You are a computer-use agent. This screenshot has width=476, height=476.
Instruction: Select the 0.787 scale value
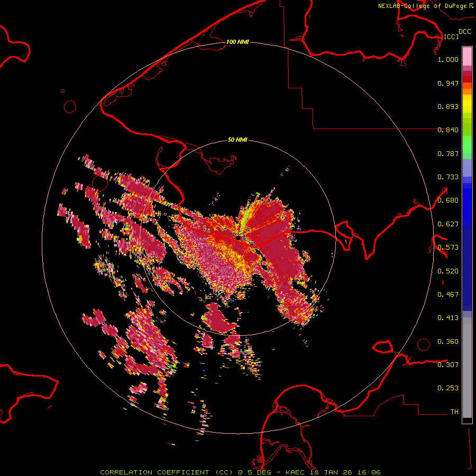coord(448,153)
